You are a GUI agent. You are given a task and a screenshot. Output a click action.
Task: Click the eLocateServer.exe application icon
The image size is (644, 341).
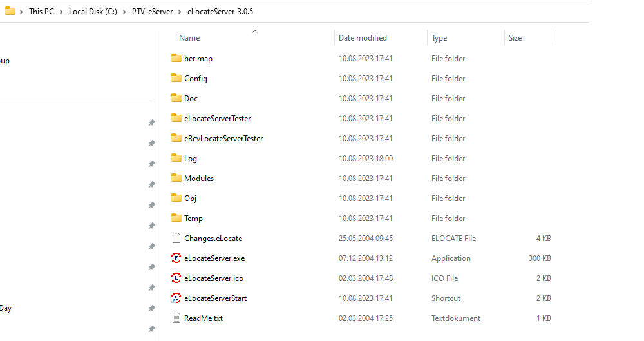point(176,258)
